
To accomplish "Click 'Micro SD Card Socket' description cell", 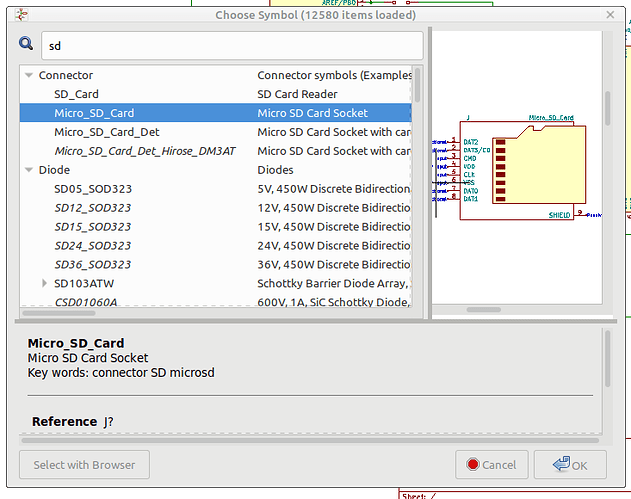I will [x=313, y=113].
